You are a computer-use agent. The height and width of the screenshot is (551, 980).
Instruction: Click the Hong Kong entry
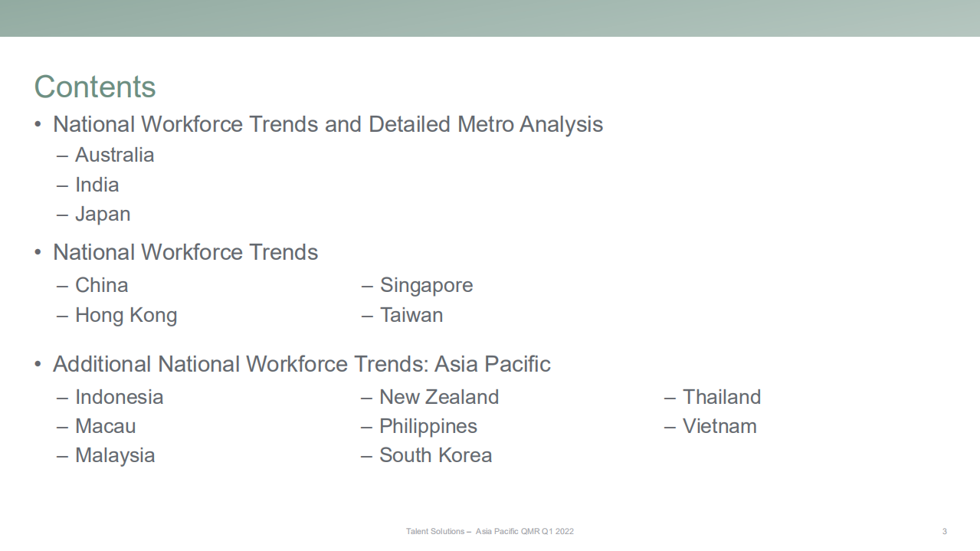point(126,315)
